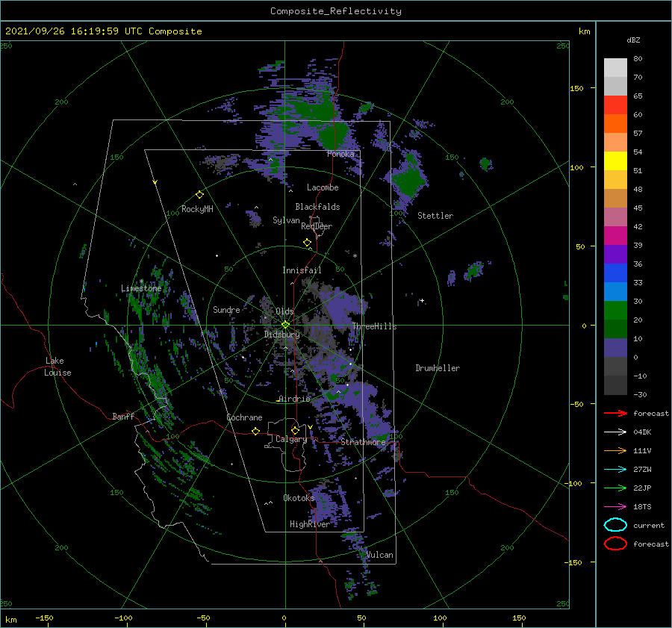The image size is (672, 628).
Task: Click the cyan current ellipse in legend
Action: [x=615, y=525]
